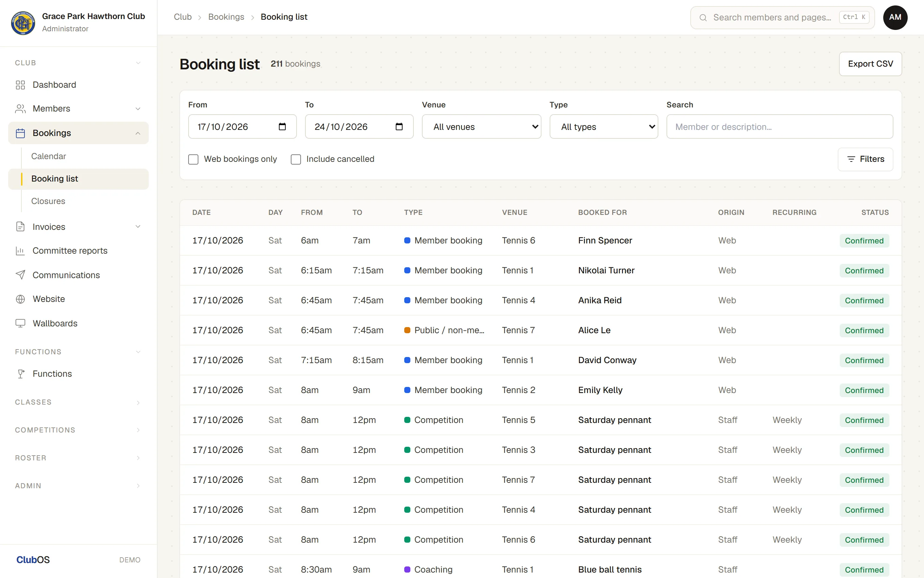Collapse the Bookings submenu chevron
This screenshot has height=578, width=924.
pyautogui.click(x=138, y=133)
